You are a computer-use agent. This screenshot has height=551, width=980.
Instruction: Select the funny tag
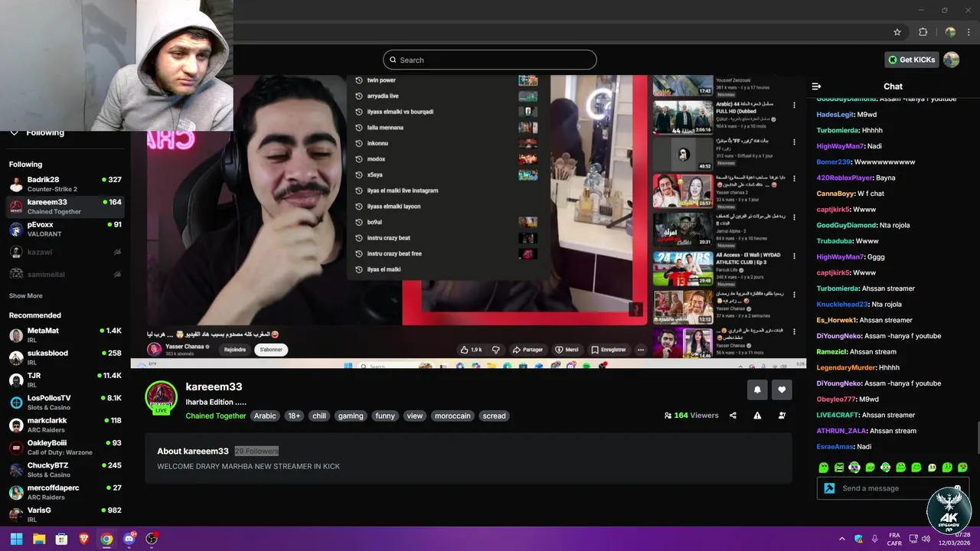coord(385,416)
